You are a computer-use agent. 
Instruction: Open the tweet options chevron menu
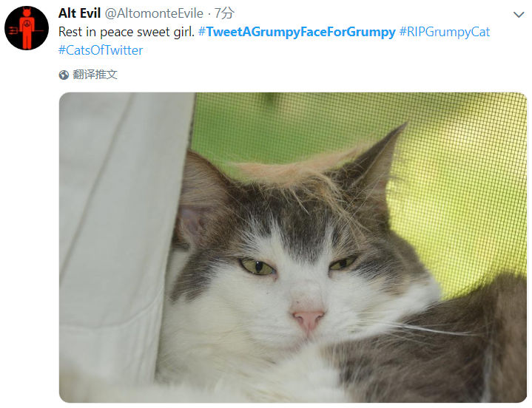(519, 15)
